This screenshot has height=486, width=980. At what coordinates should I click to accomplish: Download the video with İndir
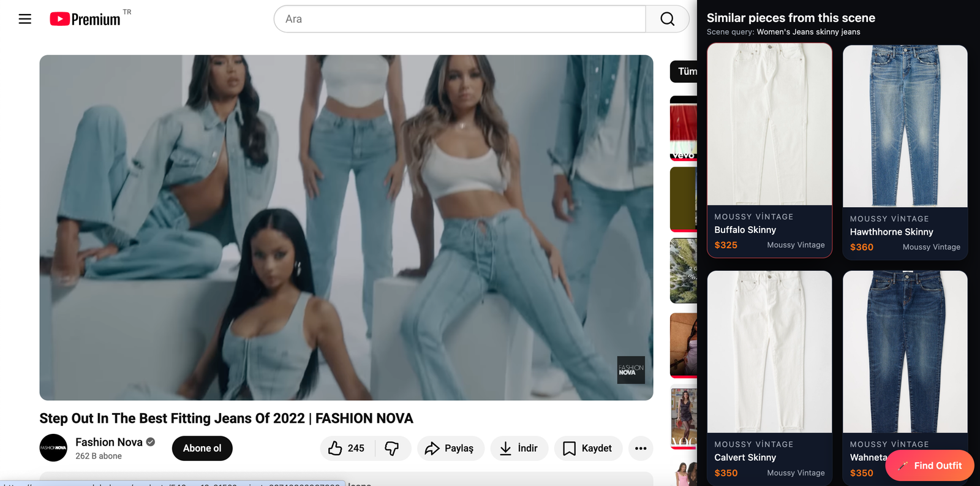[x=519, y=448]
